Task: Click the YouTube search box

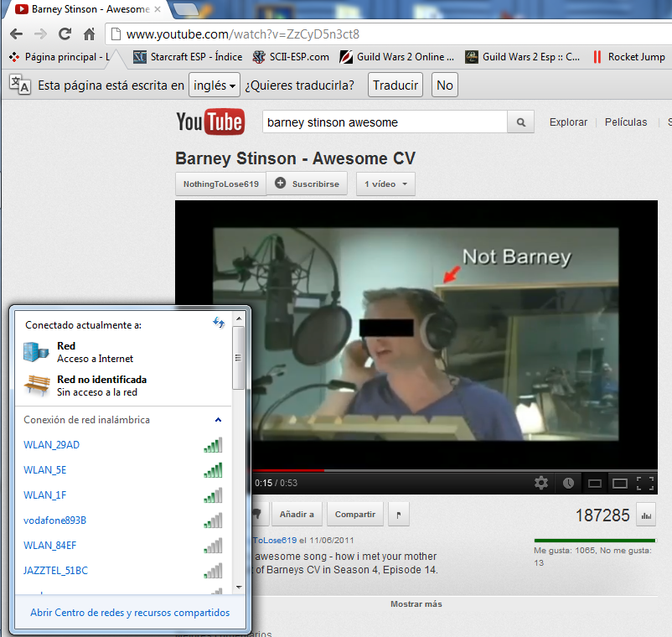Action: coord(385,122)
